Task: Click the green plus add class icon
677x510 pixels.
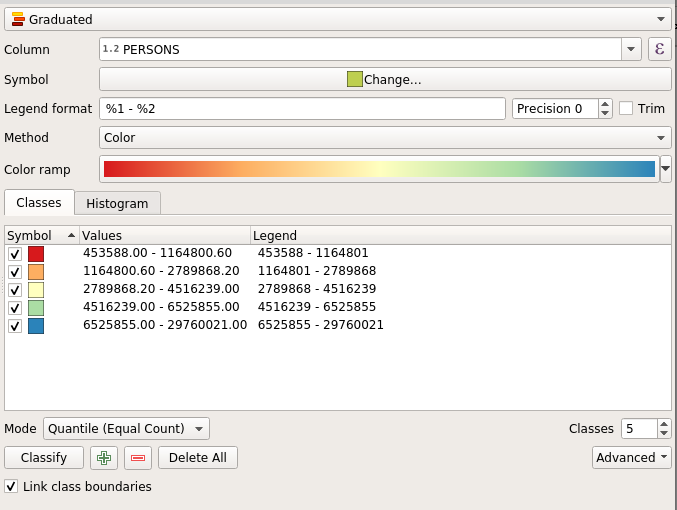Action: click(x=104, y=458)
